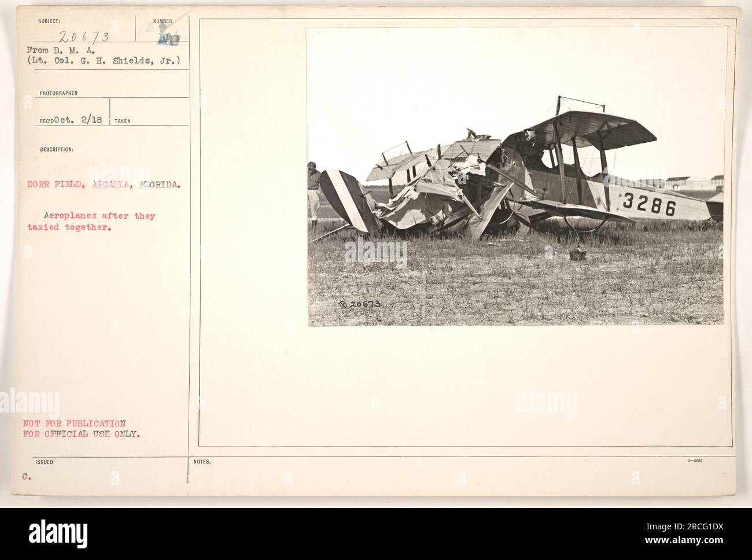Select the received date 'Oct. 2/18'
This screenshot has width=752, height=560.
click(79, 120)
